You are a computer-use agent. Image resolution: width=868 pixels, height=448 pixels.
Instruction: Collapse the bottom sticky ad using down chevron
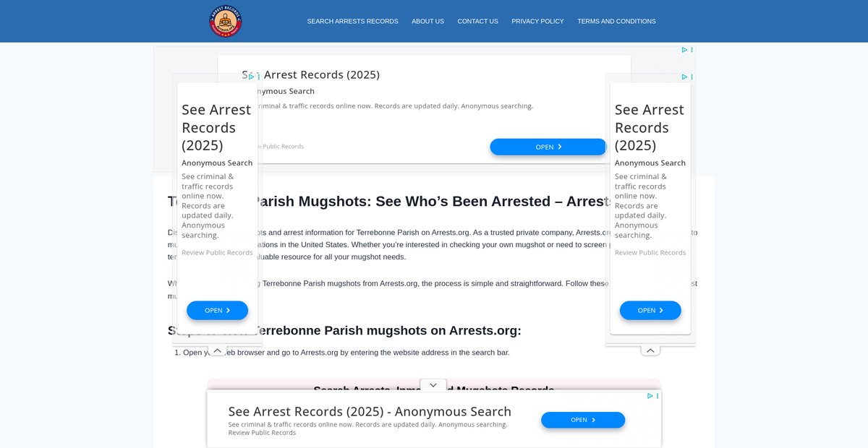[433, 385]
